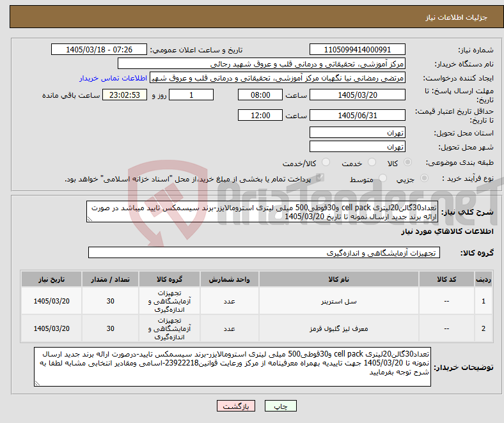Click the need number field 1105099414000991
Screen dimensions: 504x423
click(x=358, y=49)
